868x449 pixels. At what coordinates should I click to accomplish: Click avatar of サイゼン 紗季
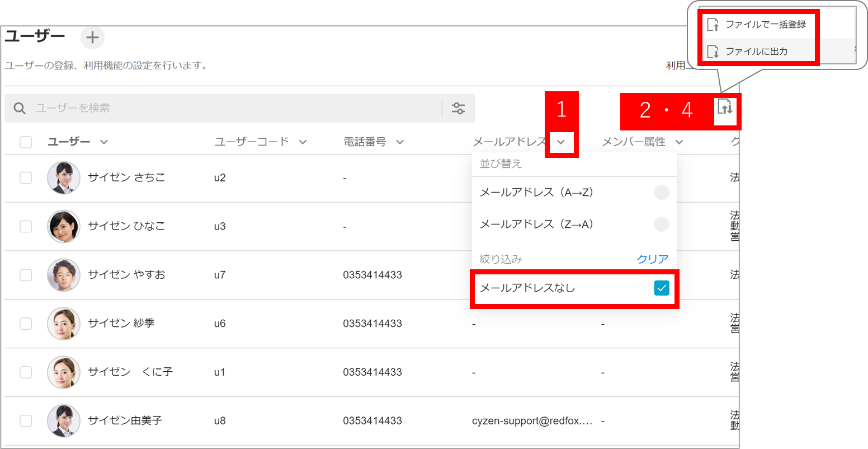[64, 324]
